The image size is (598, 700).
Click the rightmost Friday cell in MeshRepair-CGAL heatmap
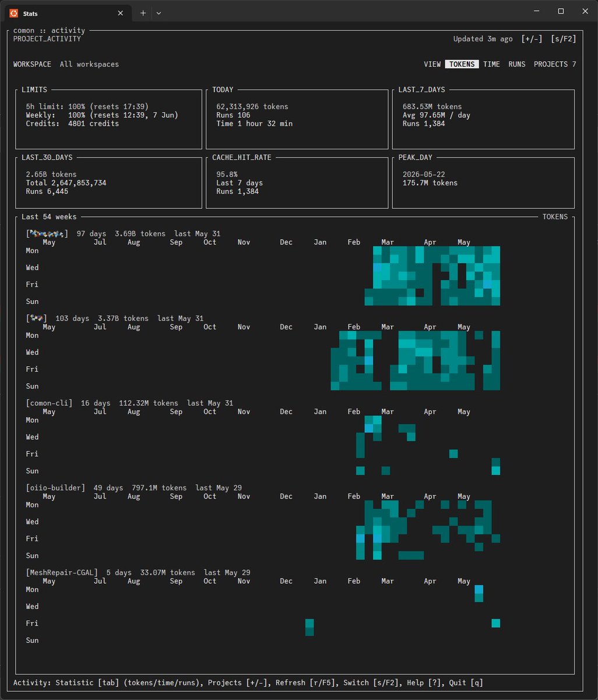point(496,624)
